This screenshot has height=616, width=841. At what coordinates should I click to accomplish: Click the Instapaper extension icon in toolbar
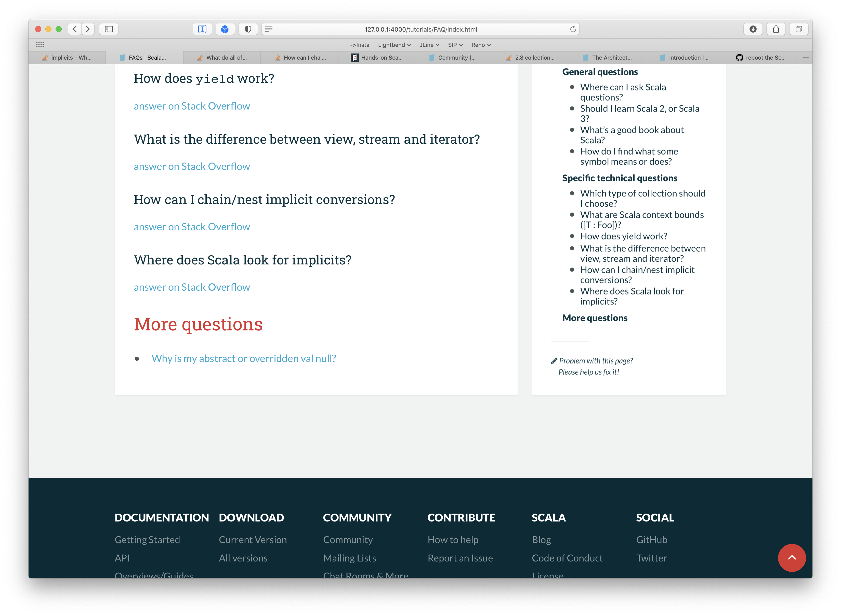(x=202, y=29)
